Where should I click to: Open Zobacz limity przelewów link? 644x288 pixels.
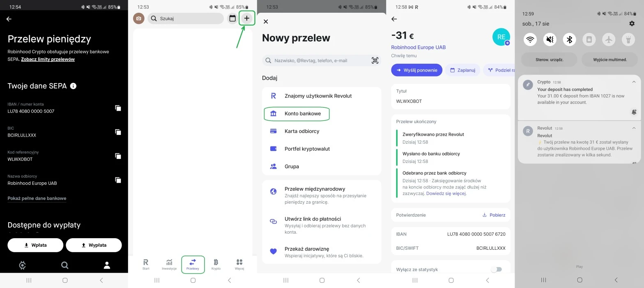tap(48, 59)
